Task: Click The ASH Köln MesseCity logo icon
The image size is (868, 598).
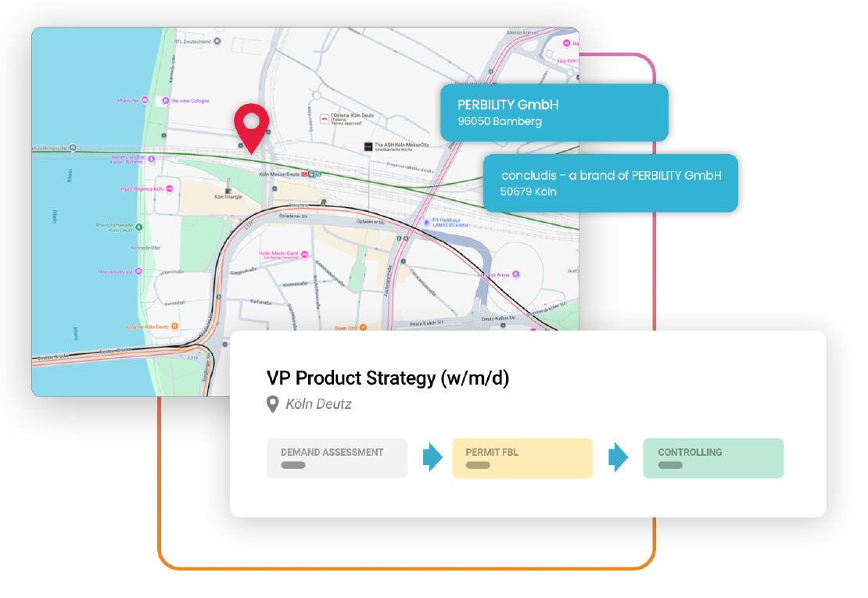Action: coord(368,147)
